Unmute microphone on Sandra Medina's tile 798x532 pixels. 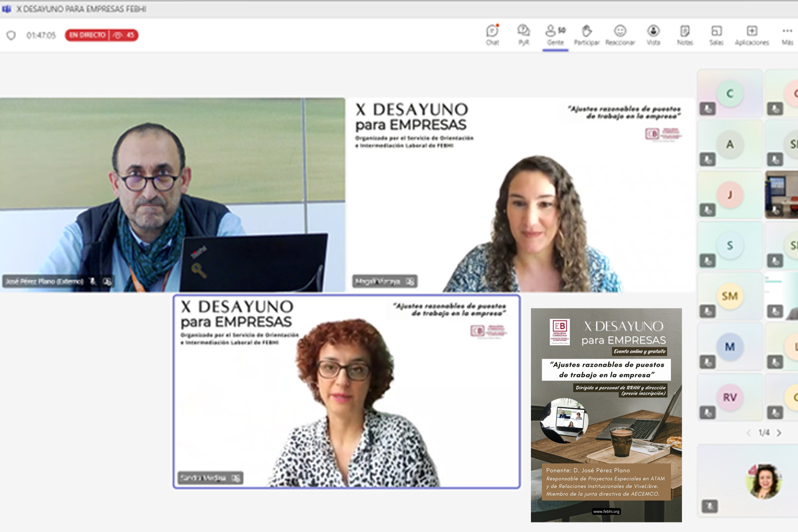(235, 478)
